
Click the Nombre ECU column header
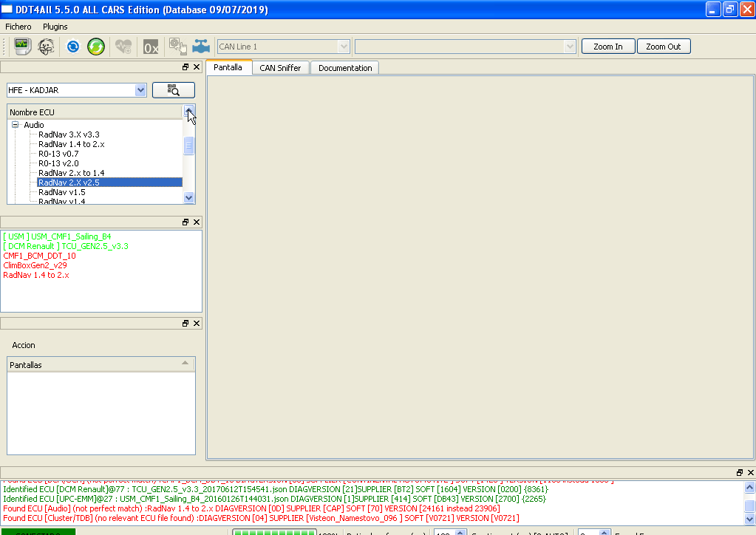tap(95, 112)
